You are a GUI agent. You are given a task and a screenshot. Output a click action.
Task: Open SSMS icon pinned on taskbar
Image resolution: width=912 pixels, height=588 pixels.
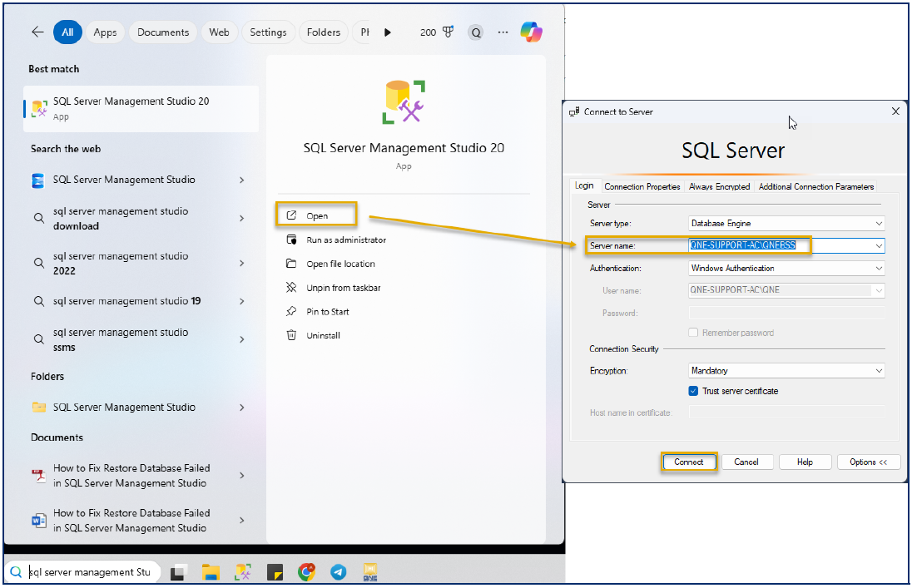[242, 572]
